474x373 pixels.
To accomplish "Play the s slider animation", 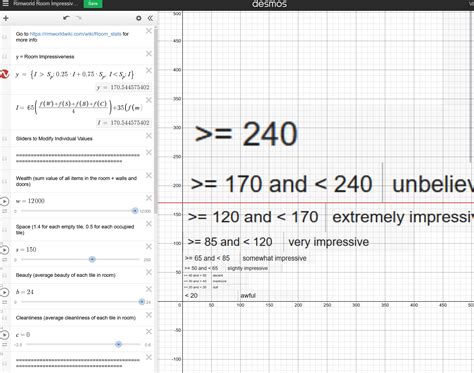I will 4,250.
